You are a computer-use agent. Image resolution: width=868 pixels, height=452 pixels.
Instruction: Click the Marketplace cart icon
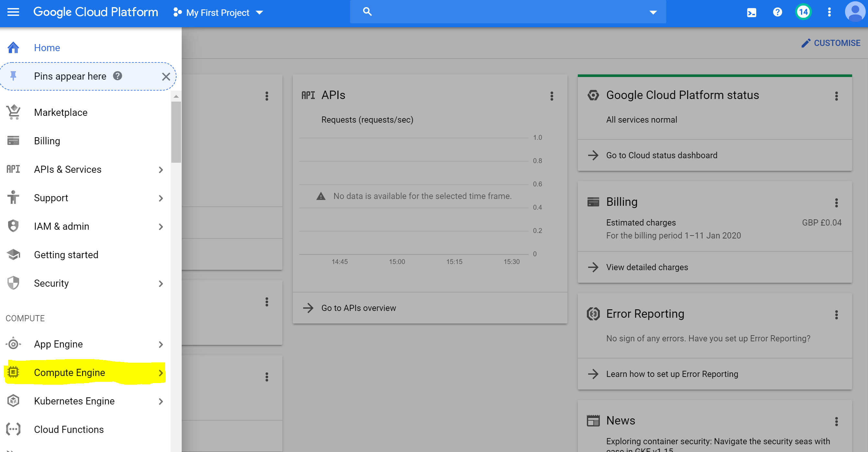pyautogui.click(x=13, y=112)
